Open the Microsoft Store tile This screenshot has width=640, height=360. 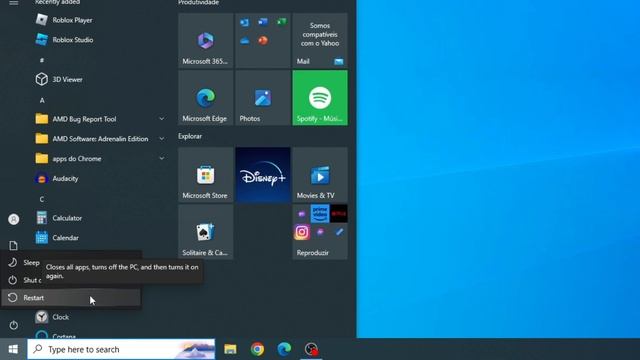[x=206, y=175]
